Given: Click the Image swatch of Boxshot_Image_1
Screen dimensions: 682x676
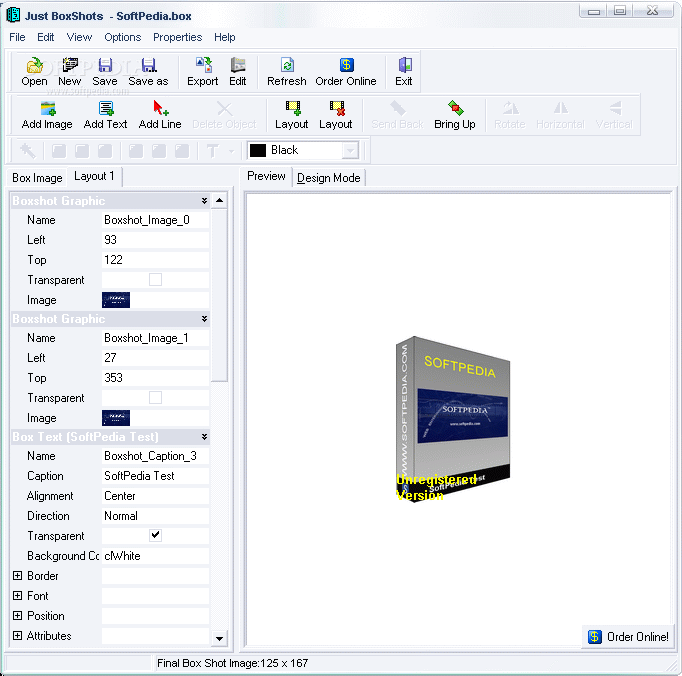Looking at the screenshot, I should point(116,418).
